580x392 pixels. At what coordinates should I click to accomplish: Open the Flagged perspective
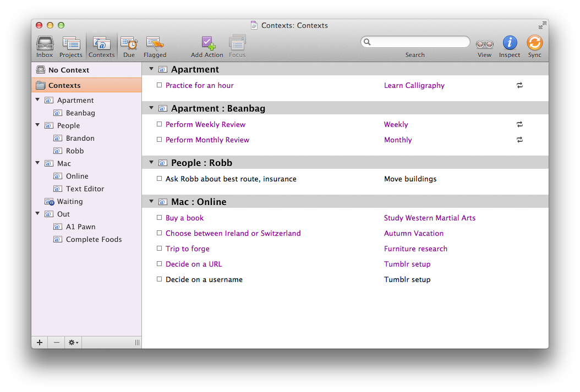tap(155, 46)
